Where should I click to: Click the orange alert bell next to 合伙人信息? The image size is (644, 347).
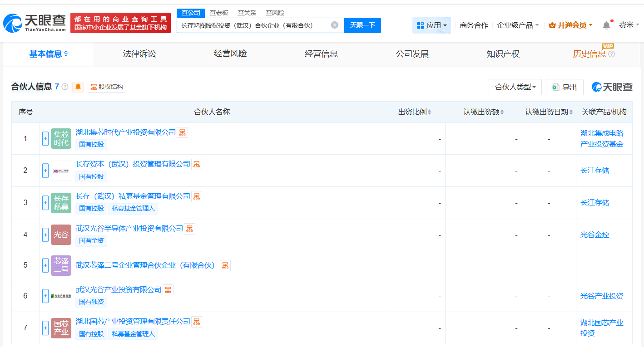pos(78,87)
